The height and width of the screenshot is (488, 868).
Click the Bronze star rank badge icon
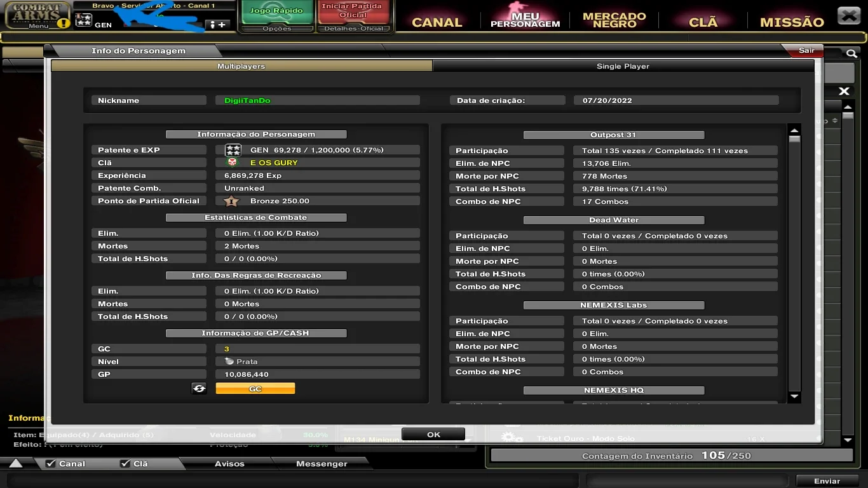[232, 201]
